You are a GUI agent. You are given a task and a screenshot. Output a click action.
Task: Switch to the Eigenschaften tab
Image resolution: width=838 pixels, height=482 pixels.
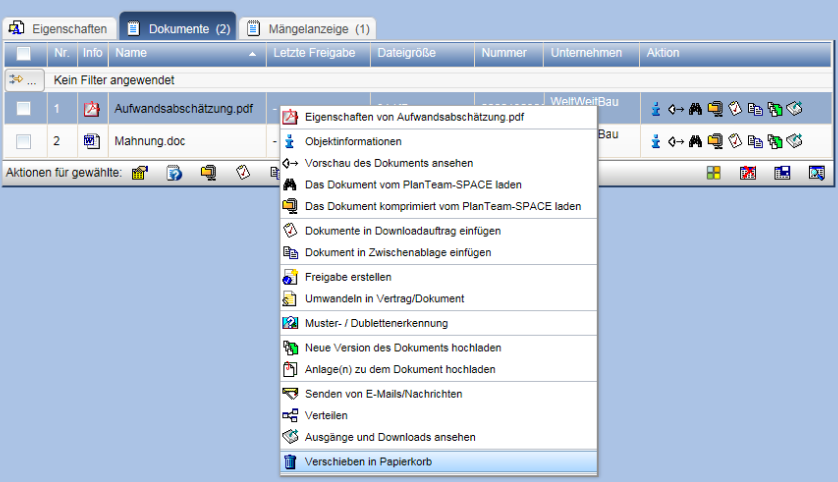pyautogui.click(x=60, y=29)
